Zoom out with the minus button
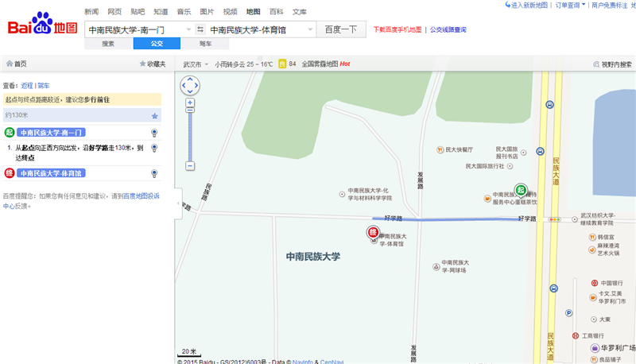Image resolution: width=636 pixels, height=364 pixels. pos(190,165)
